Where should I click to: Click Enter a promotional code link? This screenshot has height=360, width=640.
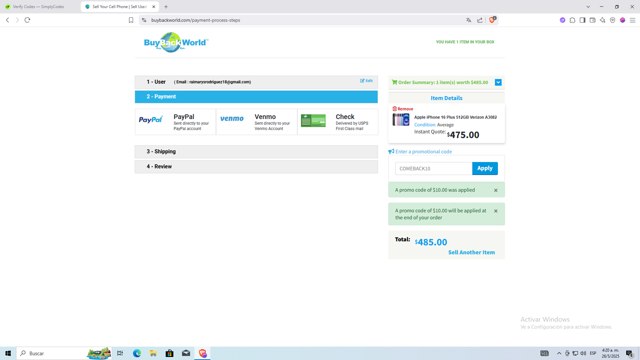tap(423, 151)
